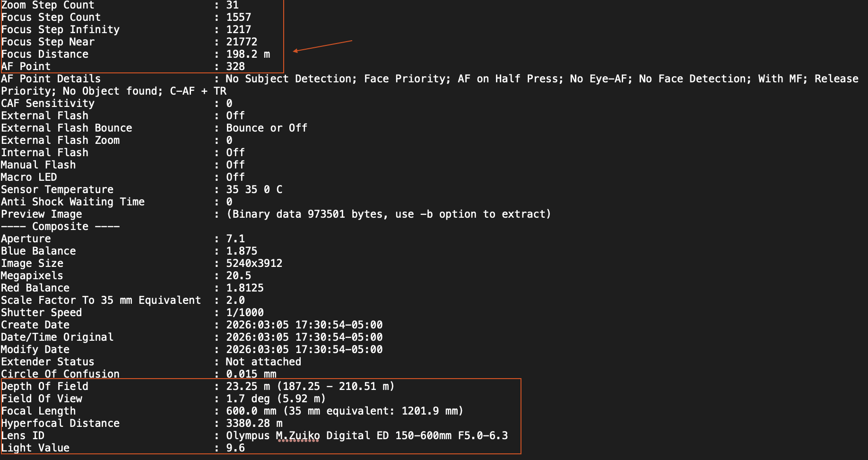The width and height of the screenshot is (868, 460).
Task: Click the AF Point value 328
Action: (x=235, y=67)
